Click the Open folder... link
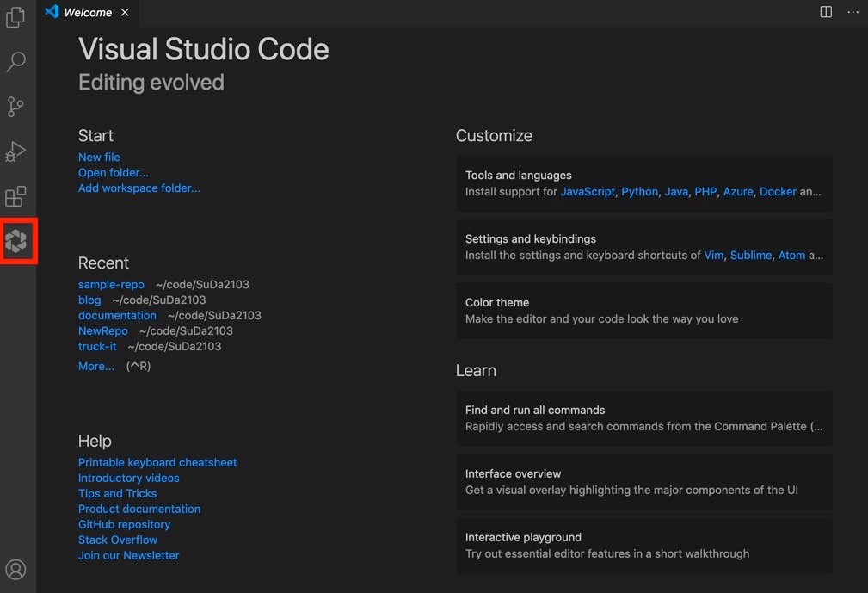This screenshot has height=593, width=868. click(113, 173)
